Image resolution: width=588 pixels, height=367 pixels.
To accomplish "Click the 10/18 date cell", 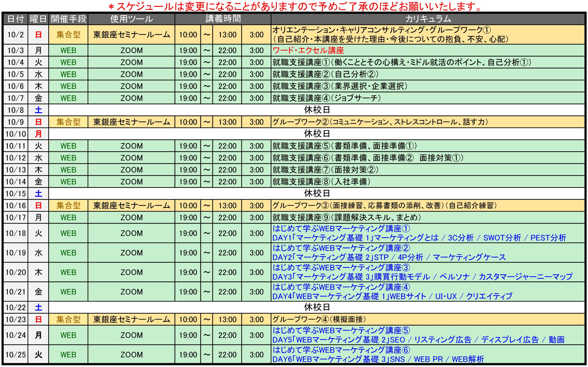I will 16,233.
